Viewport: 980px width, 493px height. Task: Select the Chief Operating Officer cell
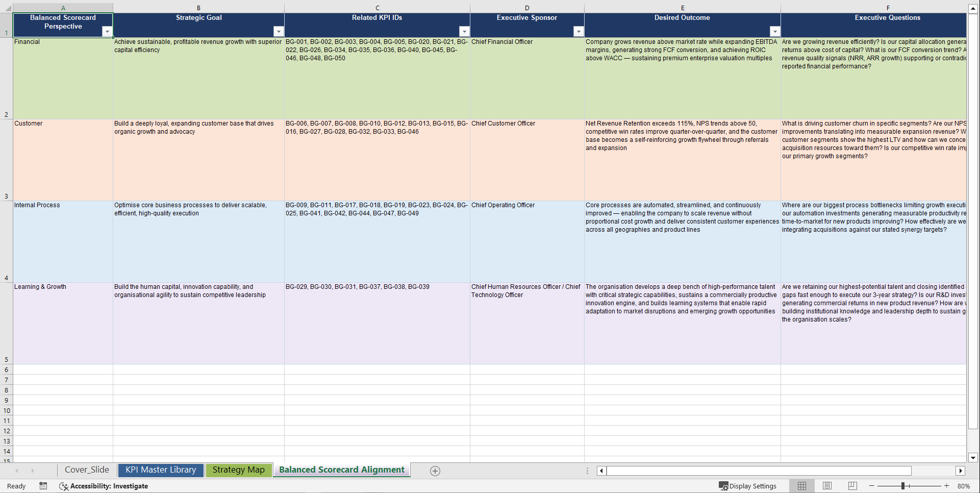[527, 242]
